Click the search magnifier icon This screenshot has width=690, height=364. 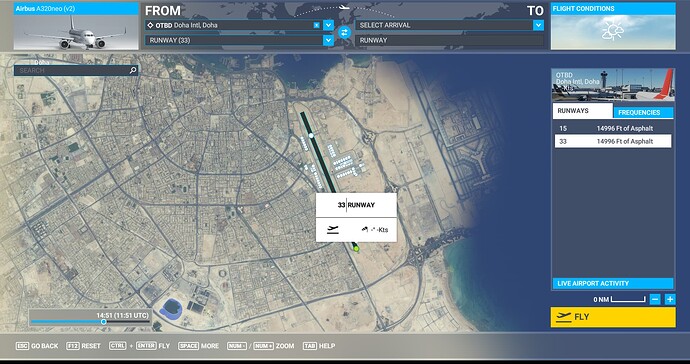133,70
